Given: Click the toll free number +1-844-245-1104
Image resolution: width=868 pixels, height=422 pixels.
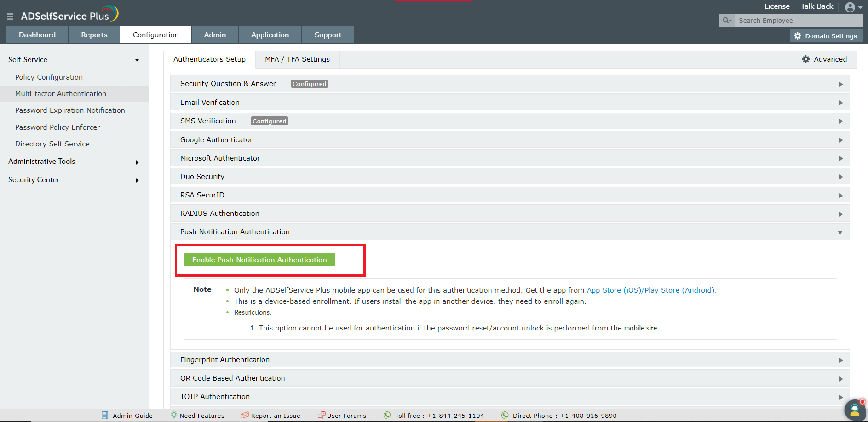Looking at the screenshot, I should 455,416.
